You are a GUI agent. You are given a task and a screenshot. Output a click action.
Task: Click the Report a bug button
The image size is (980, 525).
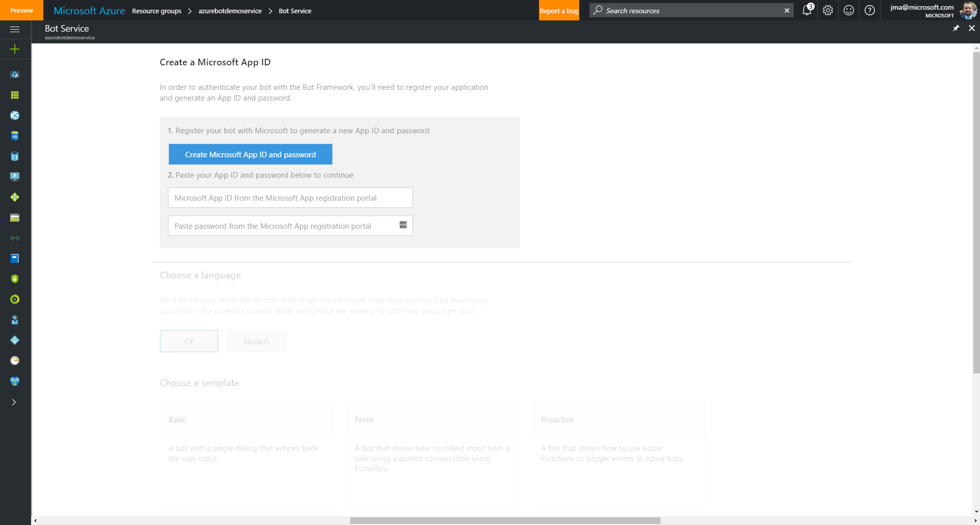tap(559, 11)
